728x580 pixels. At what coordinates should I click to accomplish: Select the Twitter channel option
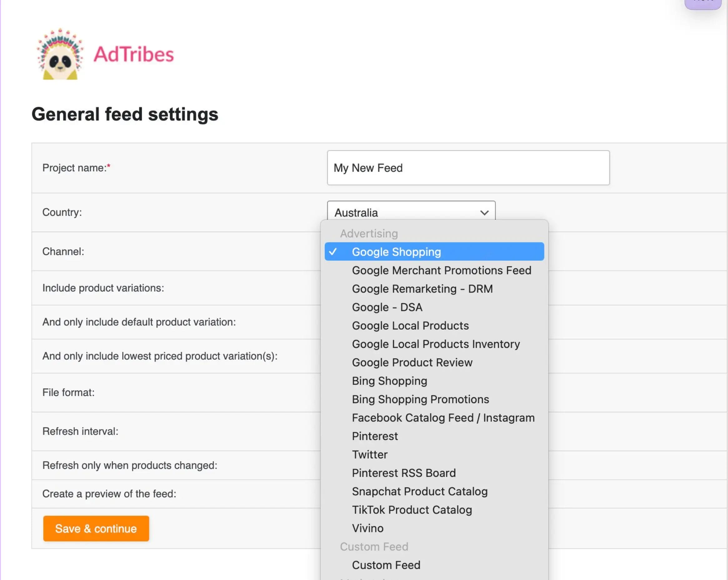click(370, 455)
